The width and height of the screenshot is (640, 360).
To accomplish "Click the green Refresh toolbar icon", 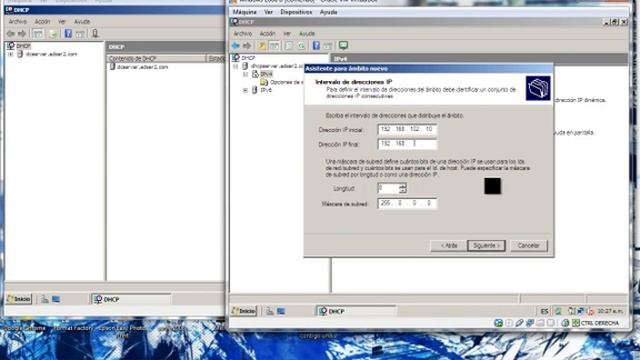I will pyautogui.click(x=301, y=46).
